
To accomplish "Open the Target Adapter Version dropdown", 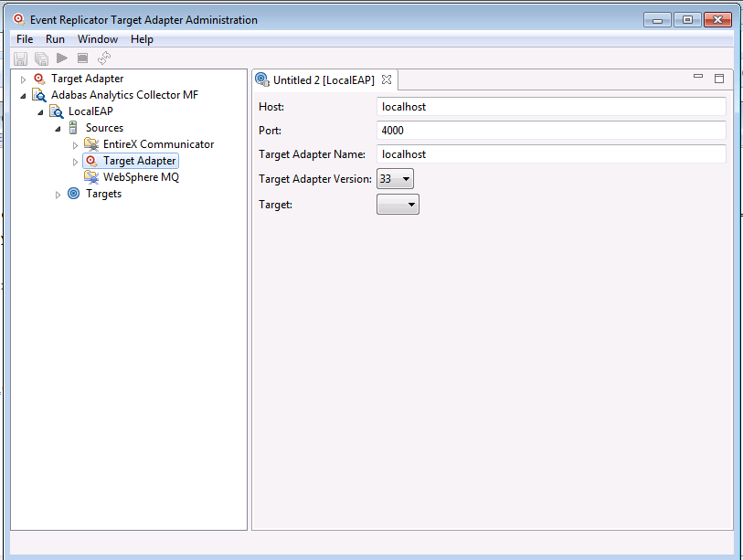I will pyautogui.click(x=395, y=179).
